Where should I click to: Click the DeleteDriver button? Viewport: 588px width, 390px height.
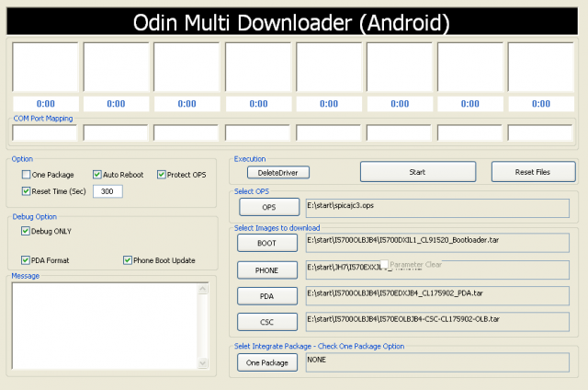click(278, 173)
